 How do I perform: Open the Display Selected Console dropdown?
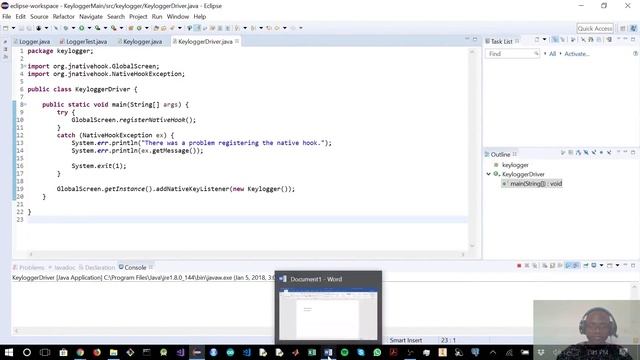(x=602, y=266)
